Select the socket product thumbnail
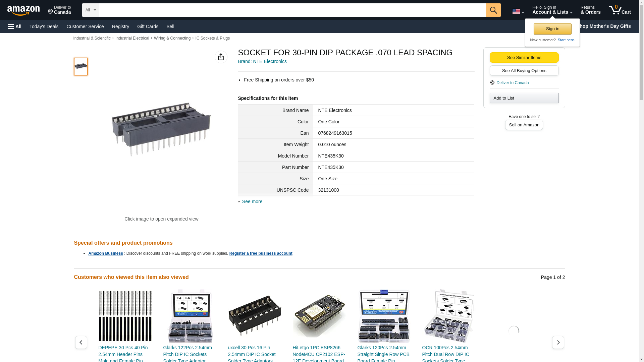Screen dimensions: 644x362 tap(81, 66)
